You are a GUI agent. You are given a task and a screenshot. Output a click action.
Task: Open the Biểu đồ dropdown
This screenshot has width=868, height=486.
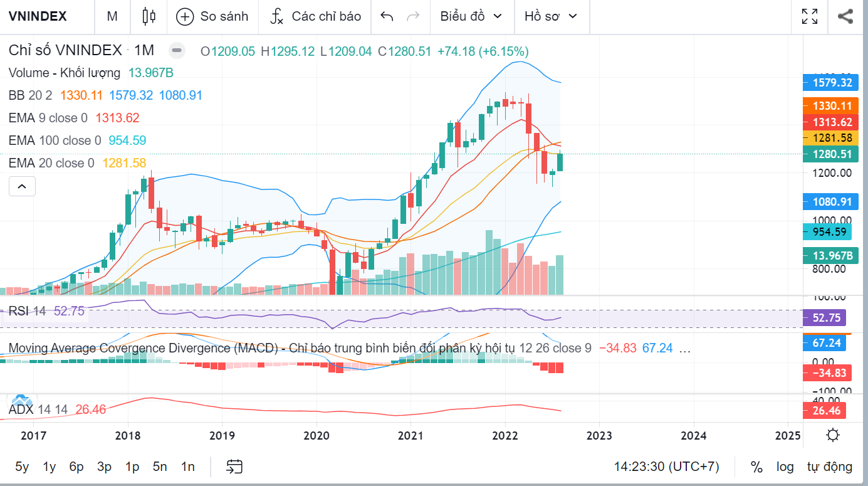[471, 16]
